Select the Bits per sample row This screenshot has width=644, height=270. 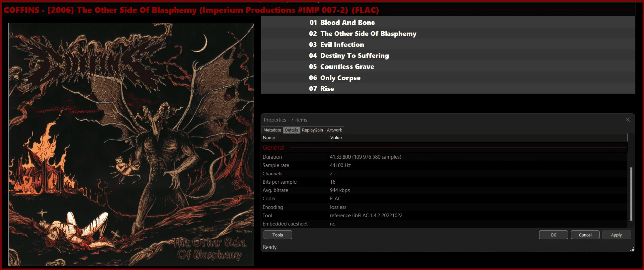pos(444,182)
